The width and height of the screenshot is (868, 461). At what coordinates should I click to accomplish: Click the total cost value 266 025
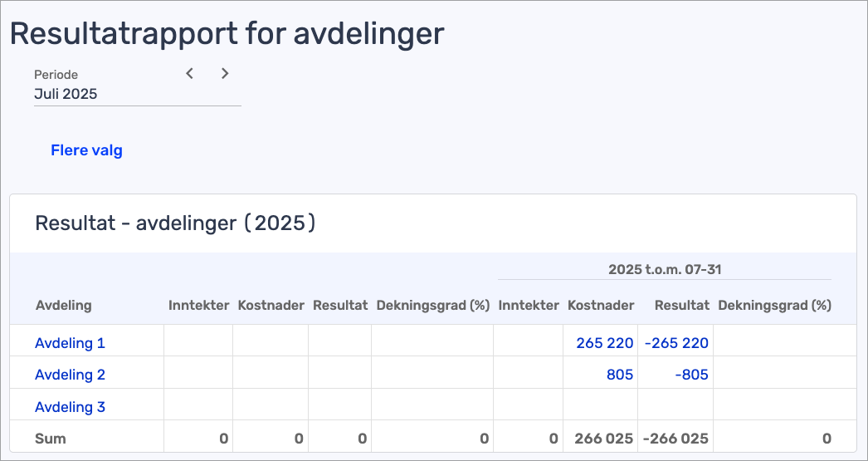[x=604, y=439]
